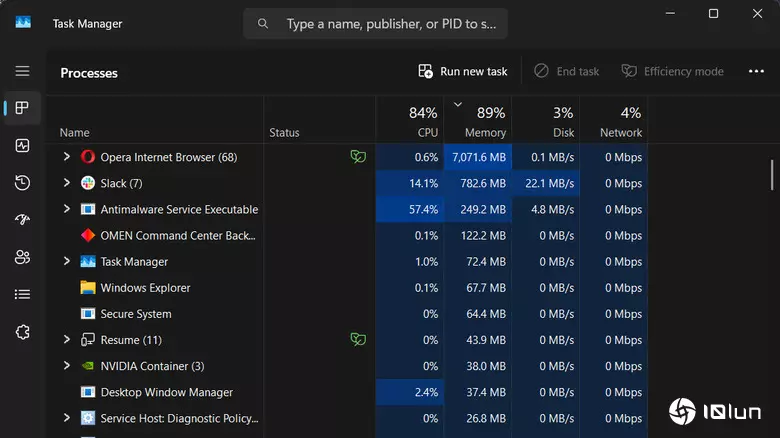Close the Task Manager window
The width and height of the screenshot is (780, 438).
coord(757,13)
